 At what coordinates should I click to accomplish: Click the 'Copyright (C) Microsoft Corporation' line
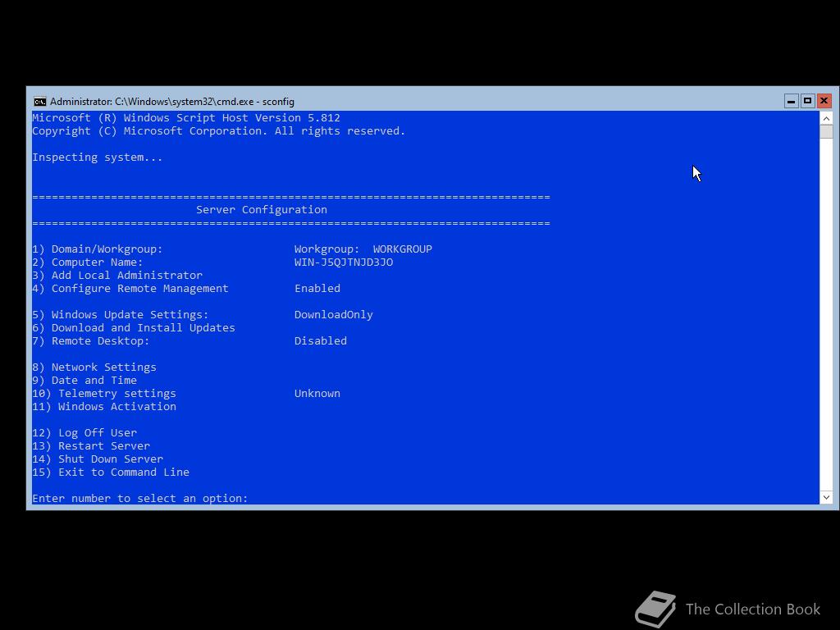218,131
